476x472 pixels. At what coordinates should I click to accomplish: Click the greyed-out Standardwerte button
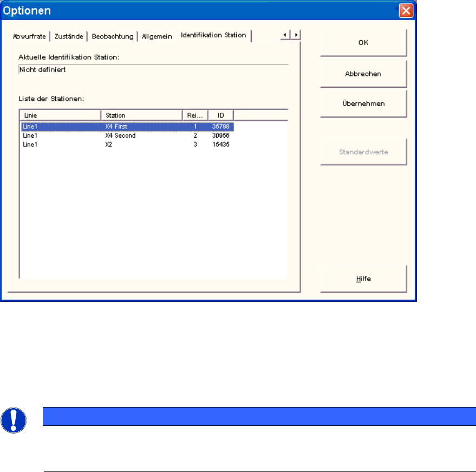click(363, 152)
